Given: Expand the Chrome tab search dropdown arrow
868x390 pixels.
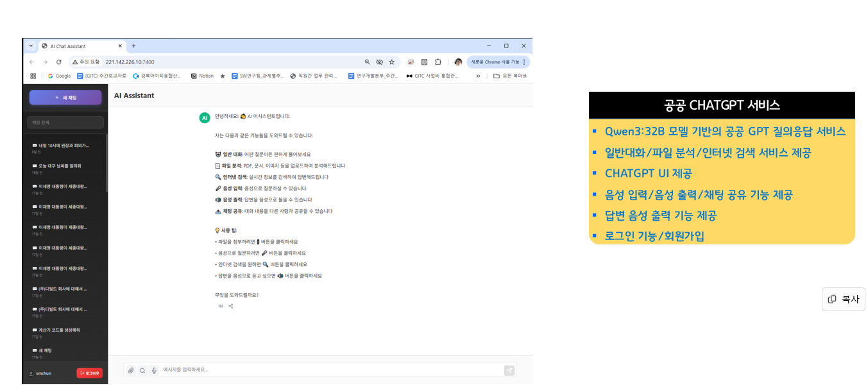Looking at the screenshot, I should click(x=31, y=46).
